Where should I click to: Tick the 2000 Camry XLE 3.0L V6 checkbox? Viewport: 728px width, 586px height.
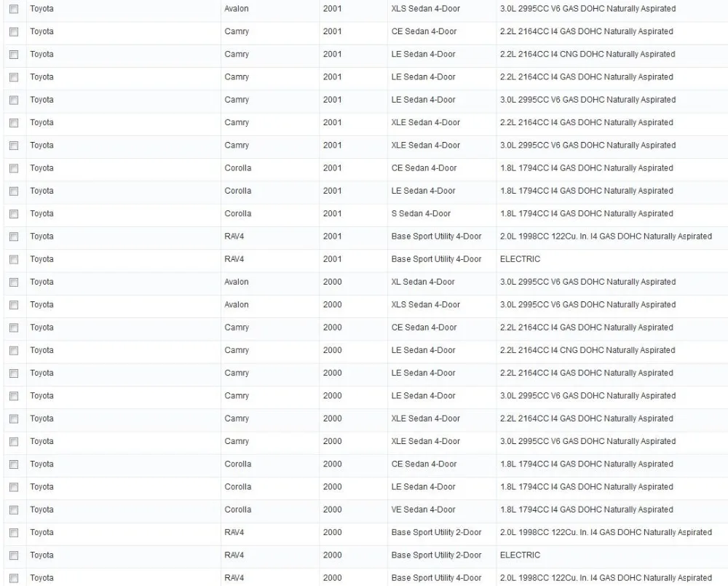[x=14, y=441]
